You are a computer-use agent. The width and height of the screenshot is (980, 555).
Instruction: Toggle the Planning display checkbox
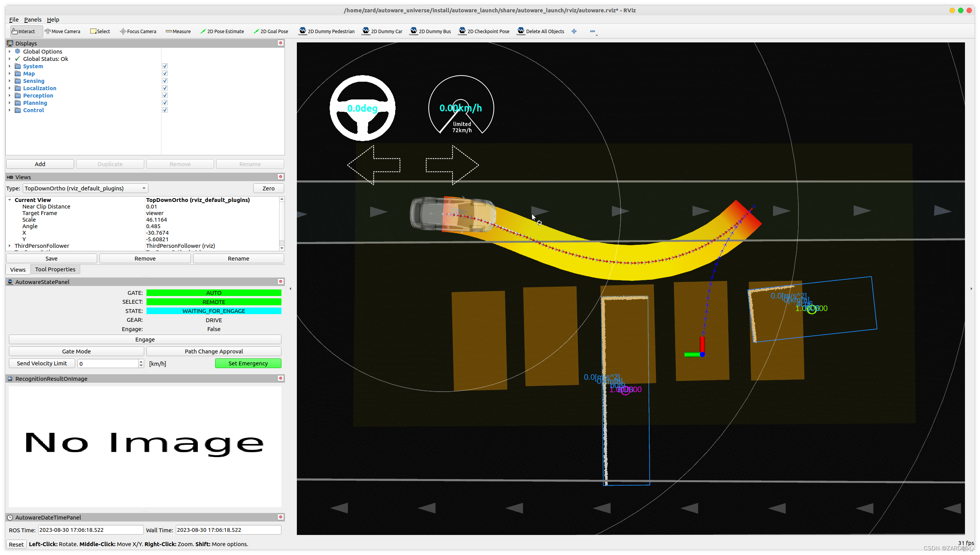(165, 103)
